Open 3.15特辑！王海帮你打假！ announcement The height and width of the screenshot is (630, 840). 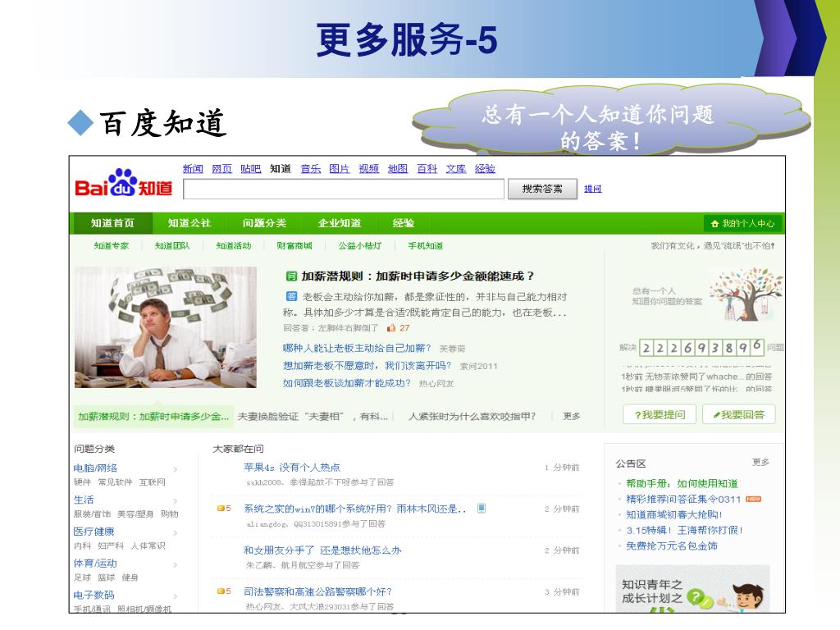pyautogui.click(x=685, y=530)
